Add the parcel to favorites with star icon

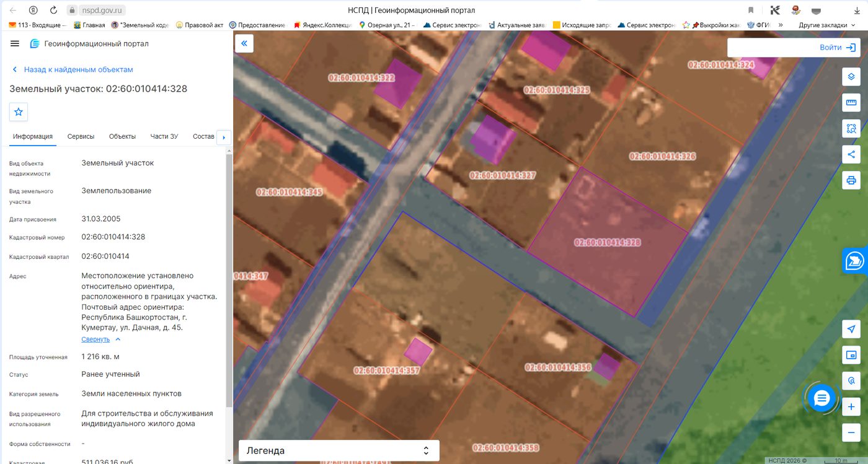tap(19, 112)
